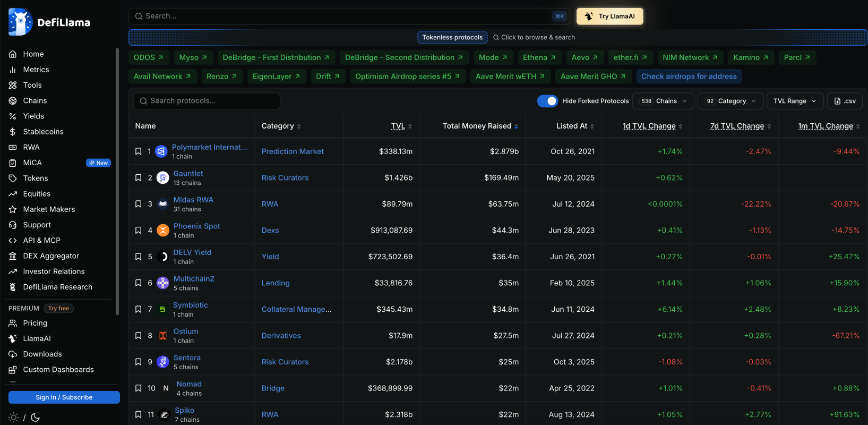Click the Phoenix Spot orange logo
Screen dimensions: 868x425
[163, 231]
